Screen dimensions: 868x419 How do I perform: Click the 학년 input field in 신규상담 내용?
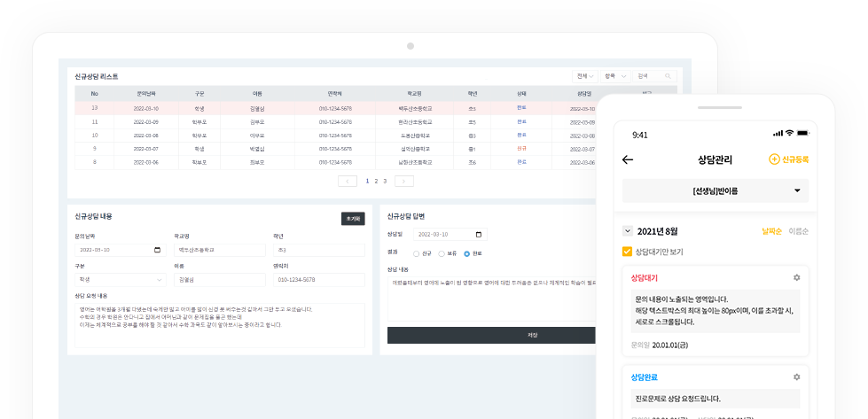(319, 250)
